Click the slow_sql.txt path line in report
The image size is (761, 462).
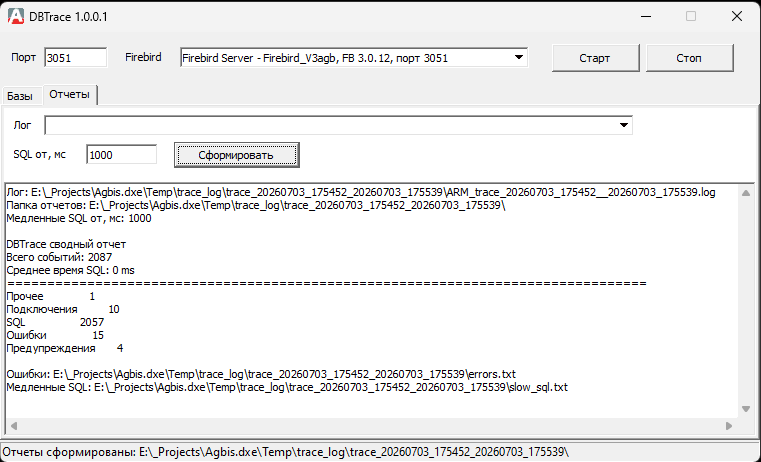click(x=287, y=387)
